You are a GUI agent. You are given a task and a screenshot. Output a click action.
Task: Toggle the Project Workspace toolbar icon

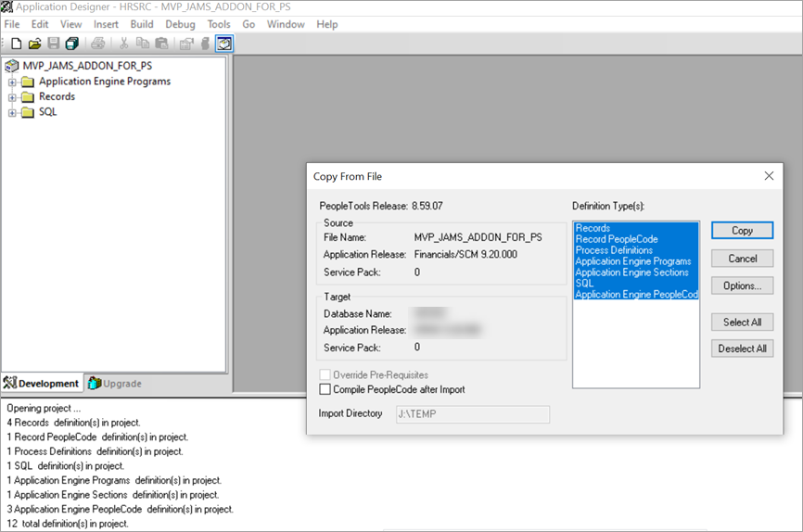[x=224, y=44]
